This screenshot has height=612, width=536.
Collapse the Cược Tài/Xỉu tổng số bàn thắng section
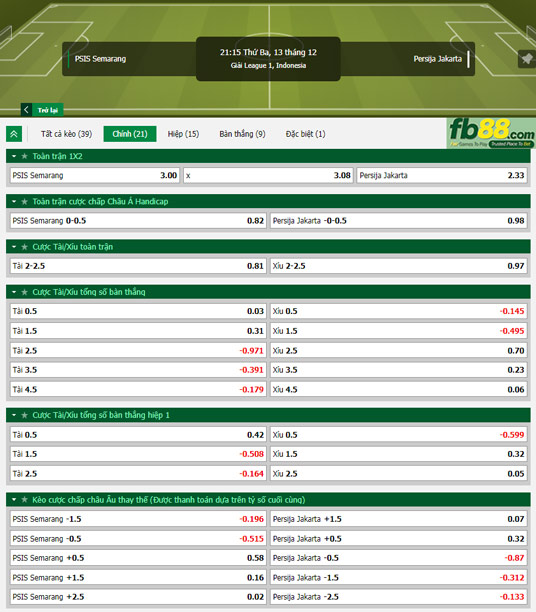14,292
